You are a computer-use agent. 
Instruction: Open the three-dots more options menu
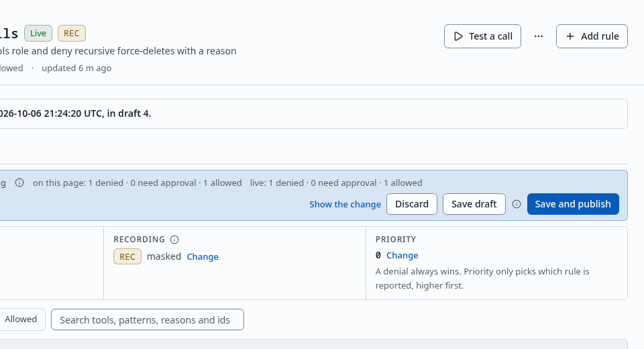pyautogui.click(x=539, y=36)
